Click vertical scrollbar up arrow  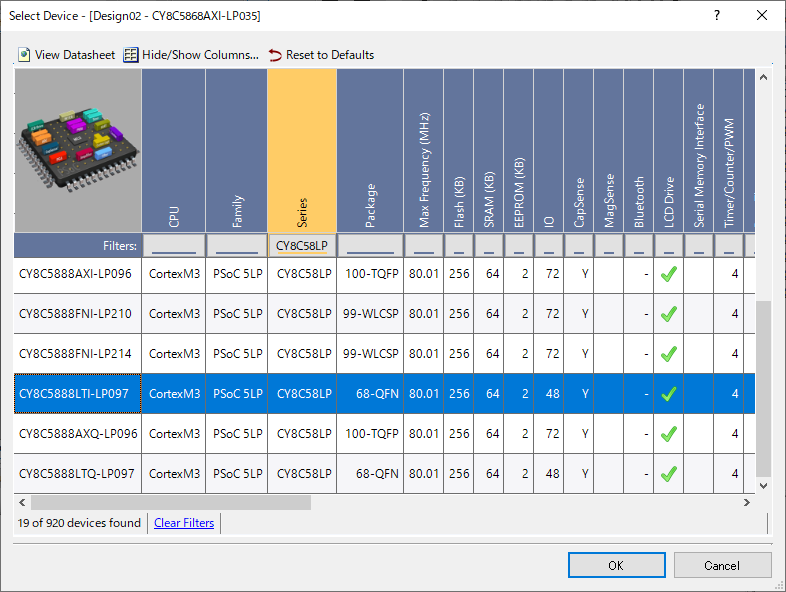(x=763, y=77)
